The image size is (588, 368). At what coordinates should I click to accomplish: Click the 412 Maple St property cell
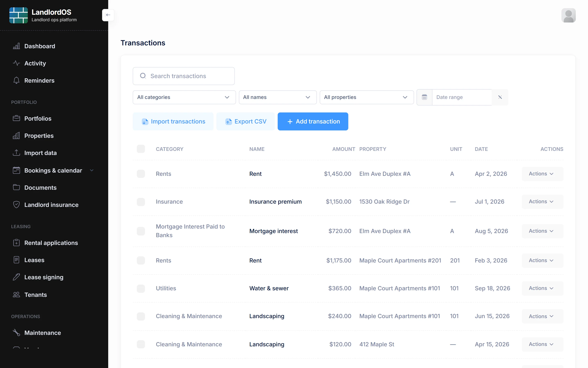pyautogui.click(x=377, y=344)
